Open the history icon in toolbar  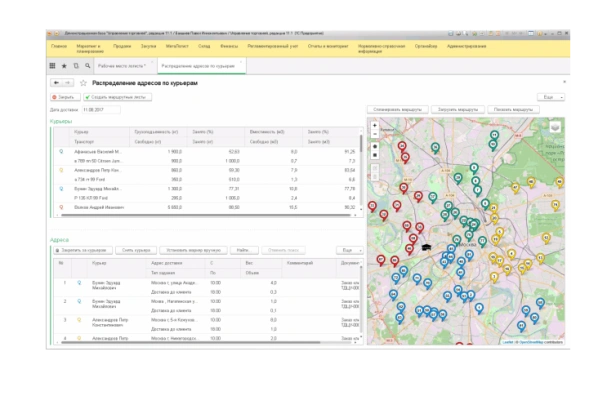coord(75,66)
